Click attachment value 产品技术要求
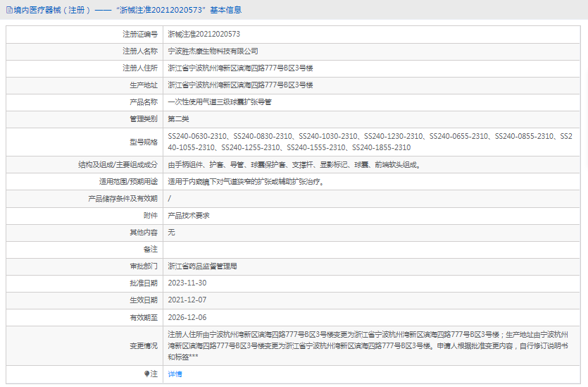588x387 pixels. (188, 216)
